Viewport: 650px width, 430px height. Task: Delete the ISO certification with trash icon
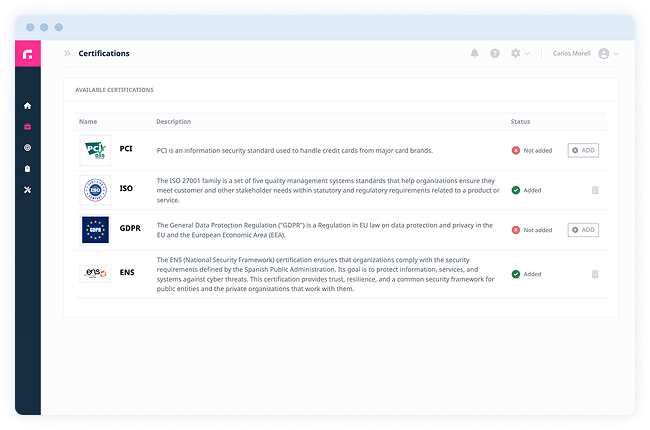pos(595,189)
